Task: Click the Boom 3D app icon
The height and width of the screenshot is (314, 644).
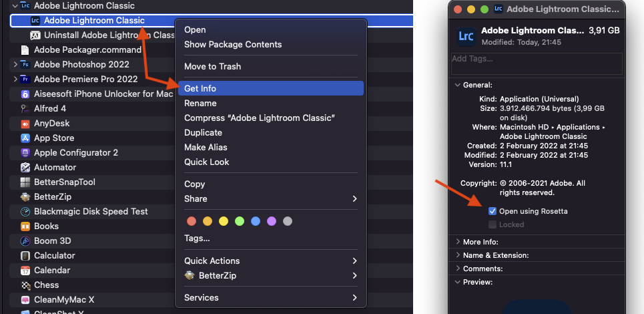Action: [x=25, y=241]
